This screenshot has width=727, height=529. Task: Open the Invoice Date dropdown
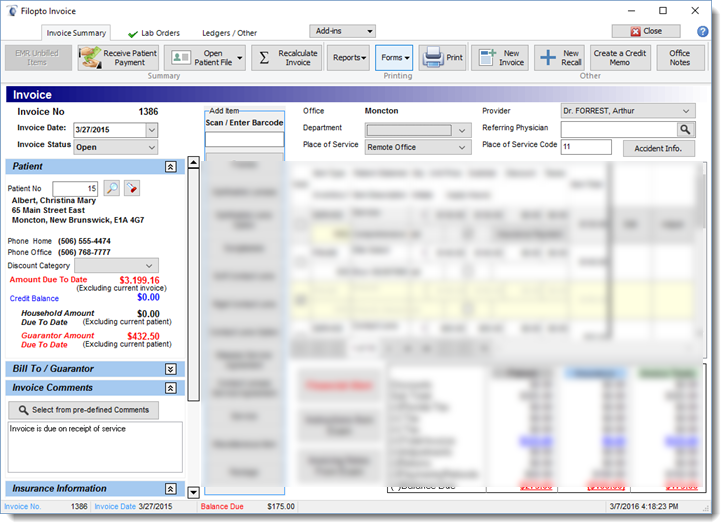[x=152, y=130]
